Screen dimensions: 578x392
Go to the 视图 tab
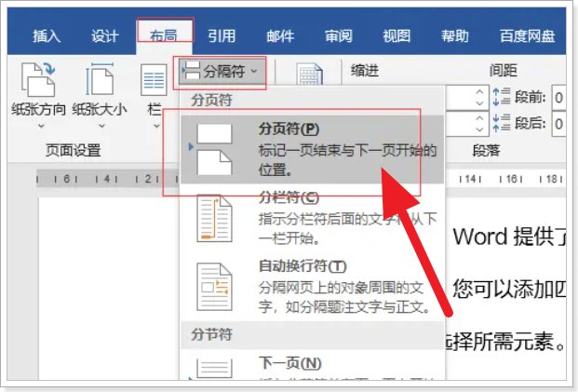397,36
